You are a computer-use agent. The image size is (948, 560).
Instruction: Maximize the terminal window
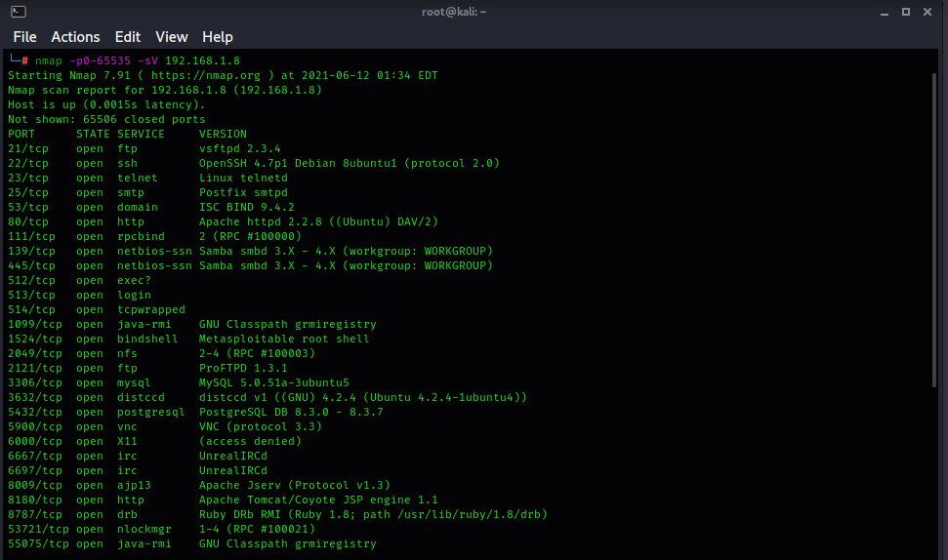click(906, 12)
